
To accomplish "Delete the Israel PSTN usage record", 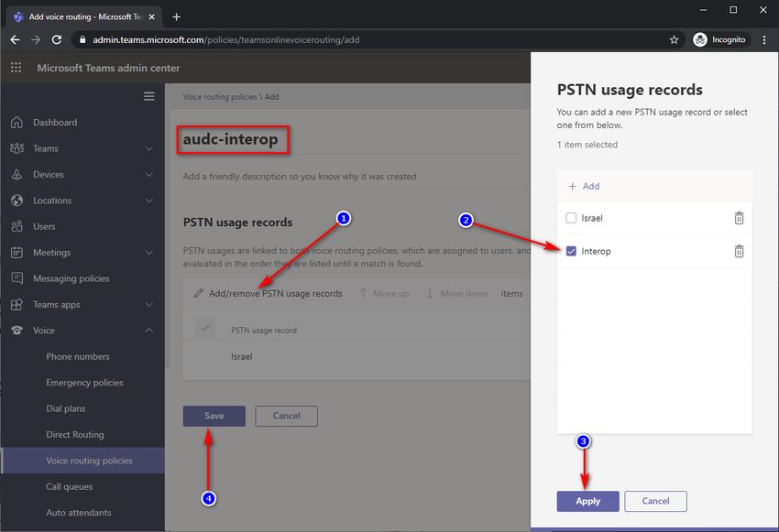I will click(740, 218).
